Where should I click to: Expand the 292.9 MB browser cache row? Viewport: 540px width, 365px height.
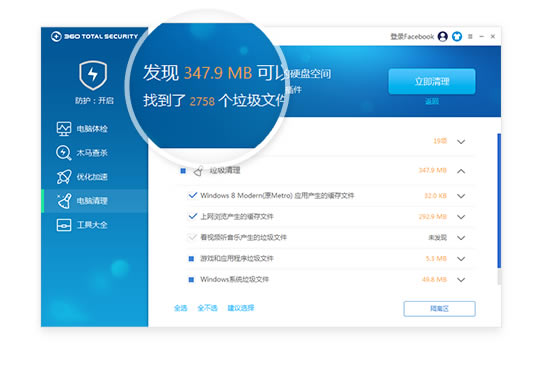click(461, 217)
